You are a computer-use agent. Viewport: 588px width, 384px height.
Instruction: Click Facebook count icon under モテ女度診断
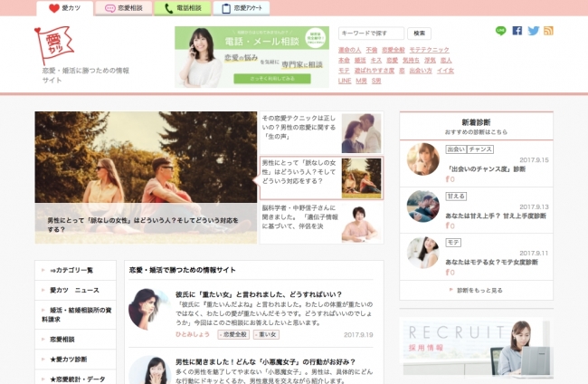[x=450, y=272]
